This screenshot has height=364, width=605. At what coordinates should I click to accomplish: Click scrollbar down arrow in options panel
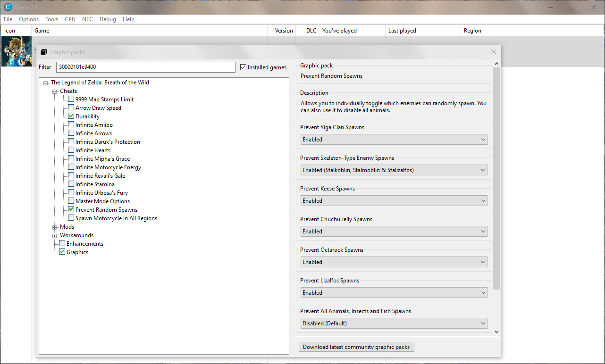(x=496, y=332)
